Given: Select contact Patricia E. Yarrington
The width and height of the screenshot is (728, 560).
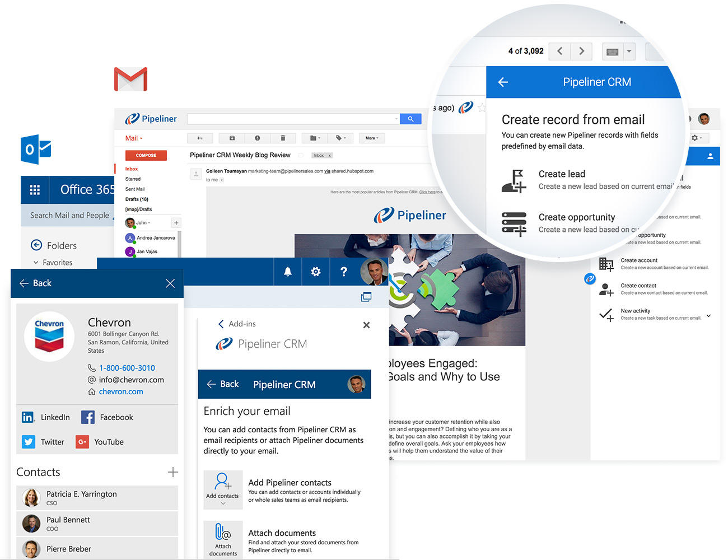Looking at the screenshot, I should click(x=97, y=498).
